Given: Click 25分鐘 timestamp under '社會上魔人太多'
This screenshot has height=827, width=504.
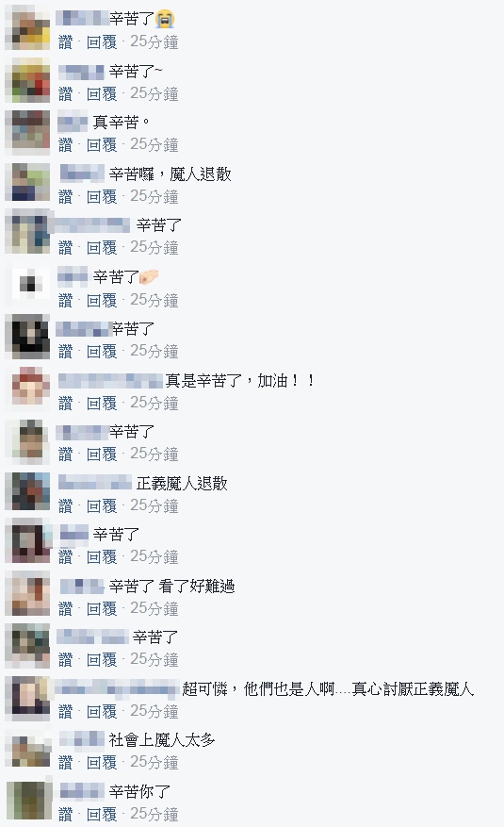Looking at the screenshot, I should [x=154, y=762].
